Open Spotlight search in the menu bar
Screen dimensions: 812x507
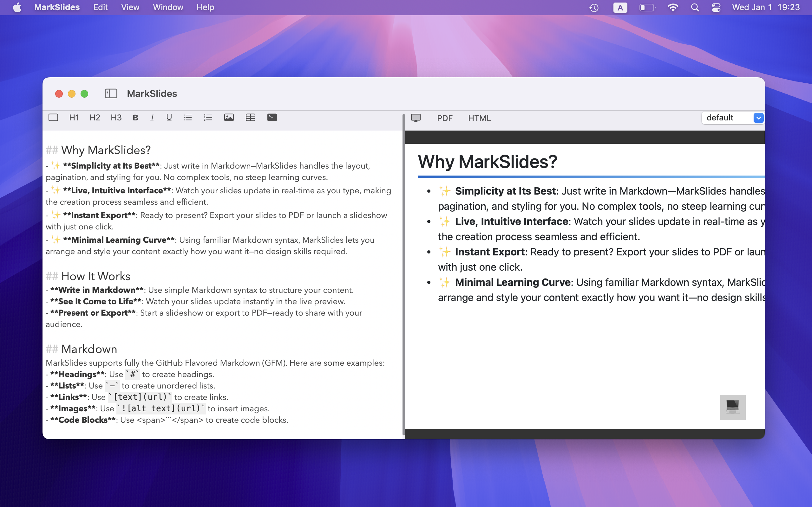(x=696, y=7)
